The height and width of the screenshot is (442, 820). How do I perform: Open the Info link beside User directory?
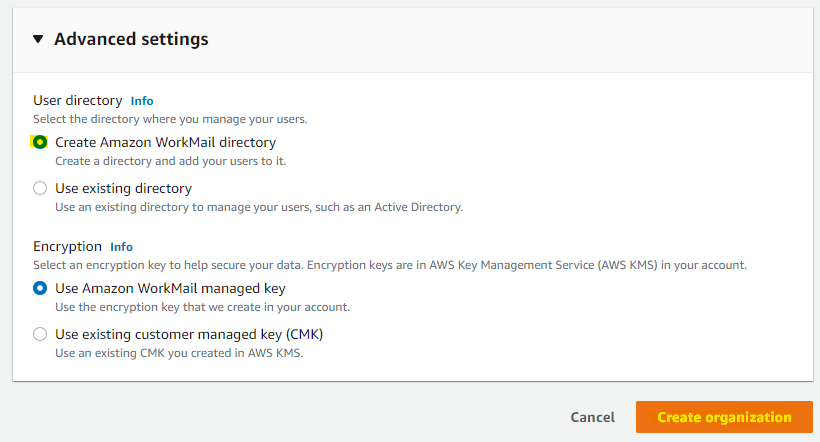pos(142,101)
